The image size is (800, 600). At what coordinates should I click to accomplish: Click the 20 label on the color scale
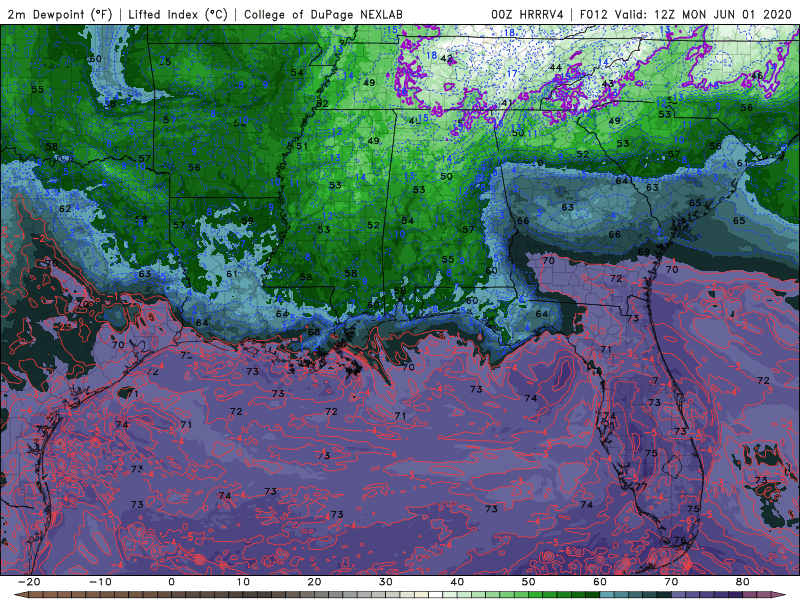[314, 582]
